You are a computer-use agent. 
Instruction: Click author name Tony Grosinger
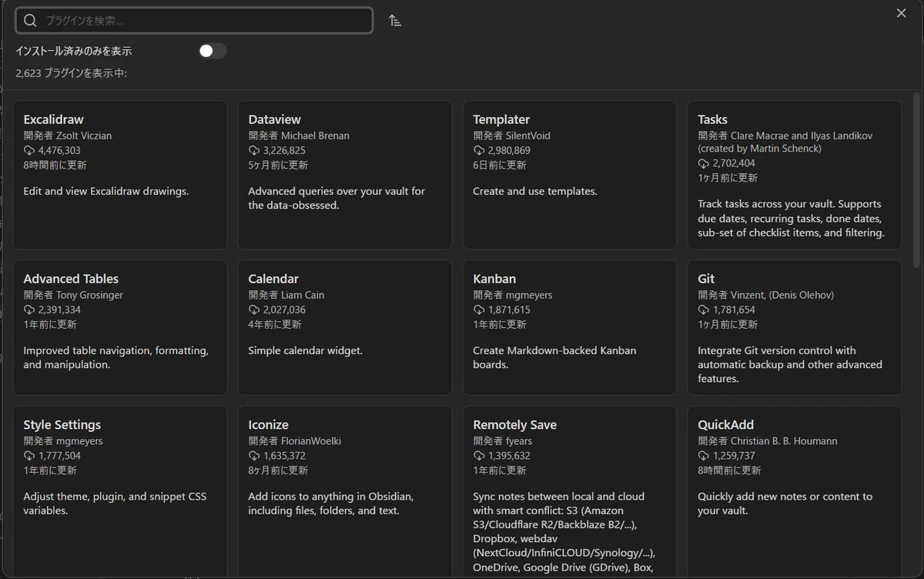pyautogui.click(x=89, y=295)
